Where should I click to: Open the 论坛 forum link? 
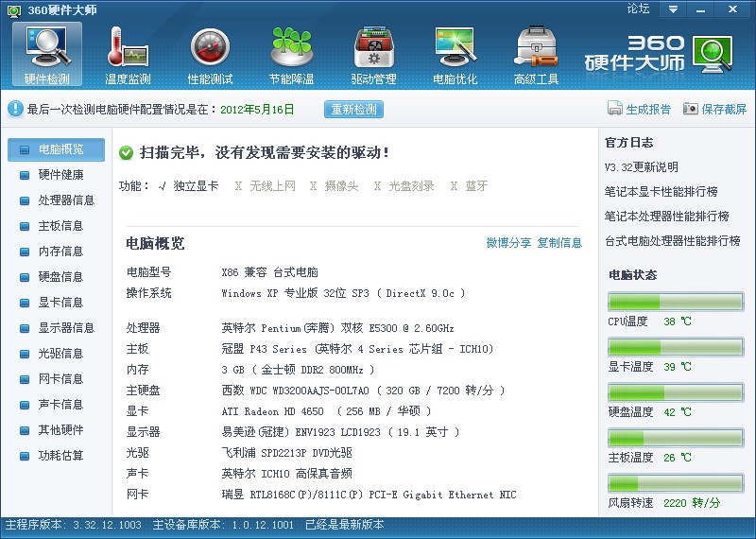coord(638,9)
